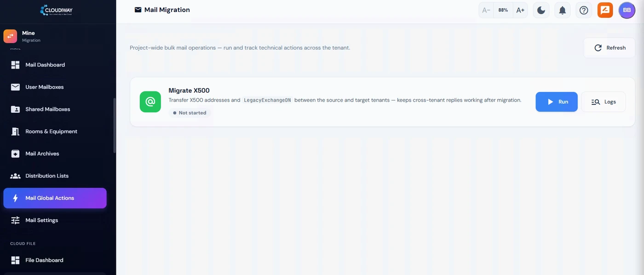Screen dimensions: 644x275
Task: Toggle dark mode with the moon icon
Action: (x=541, y=10)
